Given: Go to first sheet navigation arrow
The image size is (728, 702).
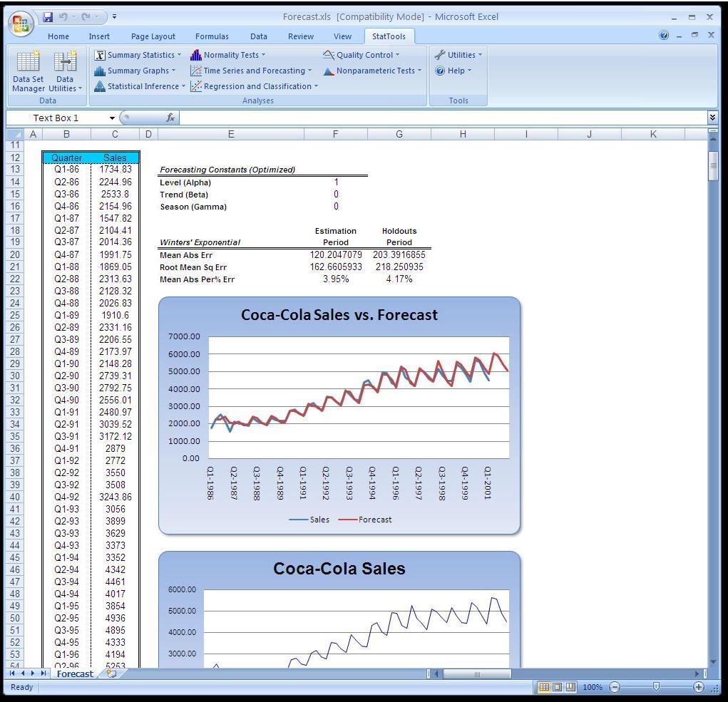Looking at the screenshot, I should click(13, 673).
